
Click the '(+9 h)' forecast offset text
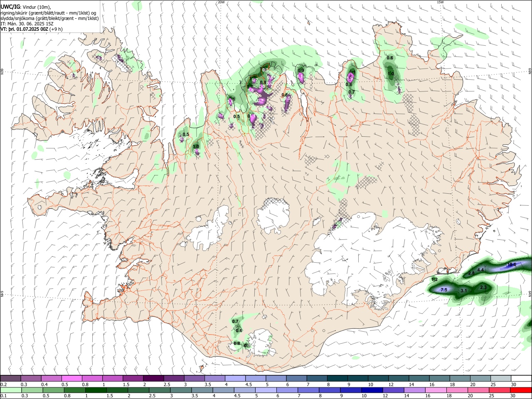point(56,29)
